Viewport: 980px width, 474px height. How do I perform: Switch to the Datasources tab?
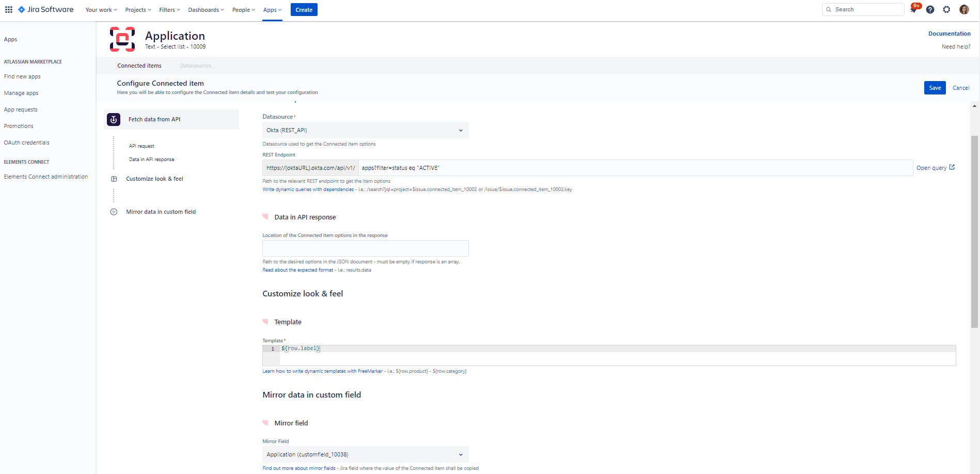click(195, 66)
